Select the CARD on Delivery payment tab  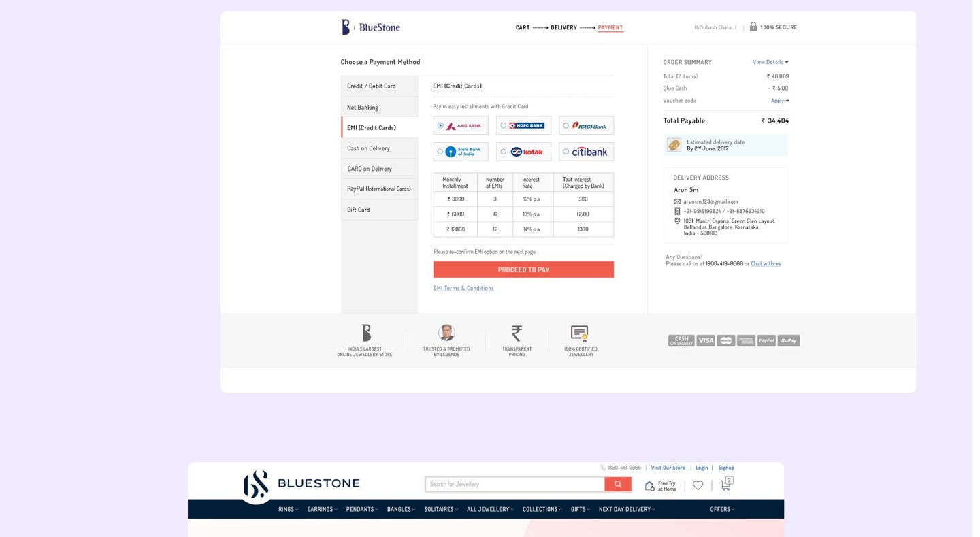[380, 169]
